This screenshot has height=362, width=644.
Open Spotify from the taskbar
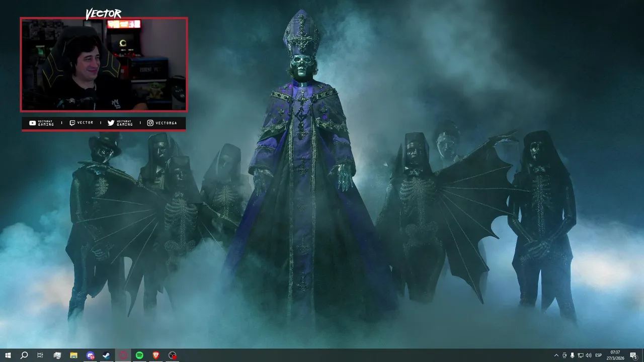[139, 355]
